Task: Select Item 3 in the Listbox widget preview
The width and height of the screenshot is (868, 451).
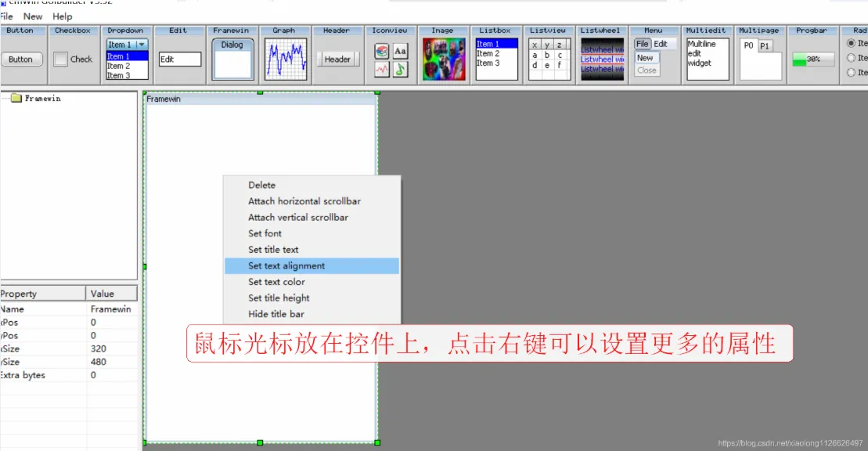Action: coord(496,63)
